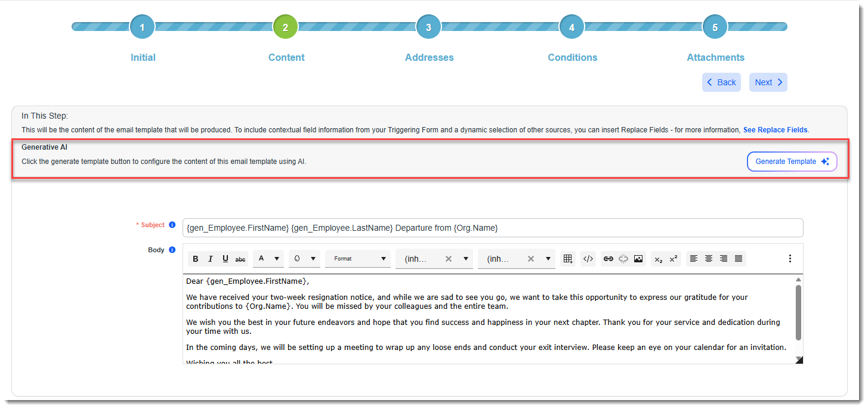
Task: Go to step 3 Addresses
Action: (428, 27)
